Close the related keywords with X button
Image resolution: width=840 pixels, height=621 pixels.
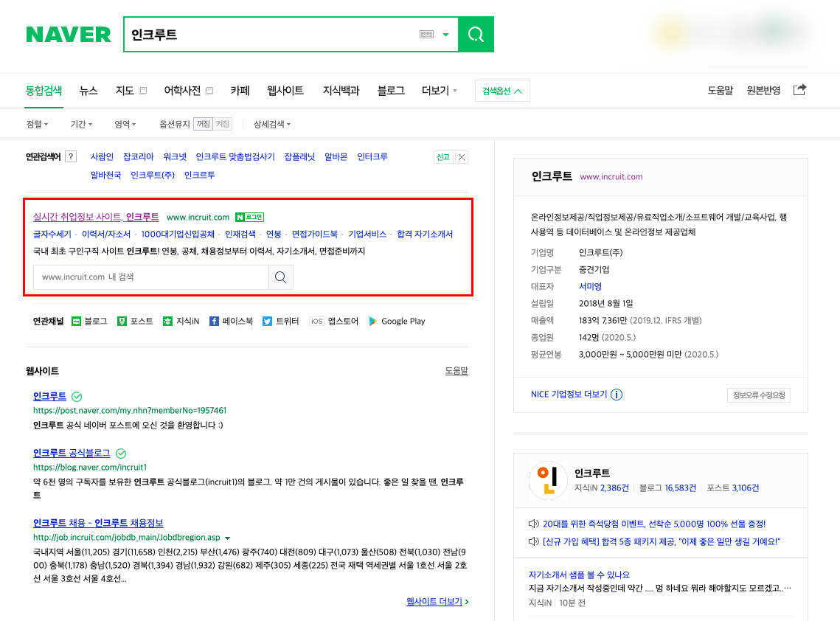(x=462, y=157)
